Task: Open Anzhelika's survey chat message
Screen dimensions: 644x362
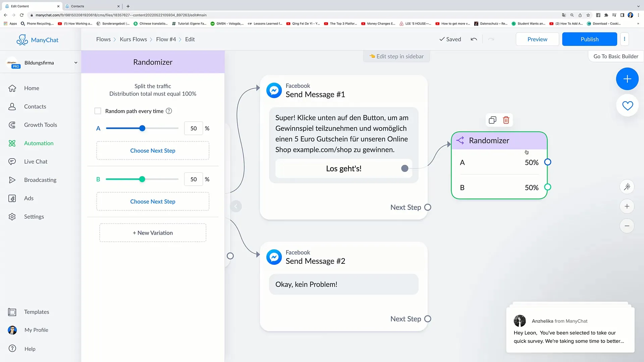Action: [570, 330]
